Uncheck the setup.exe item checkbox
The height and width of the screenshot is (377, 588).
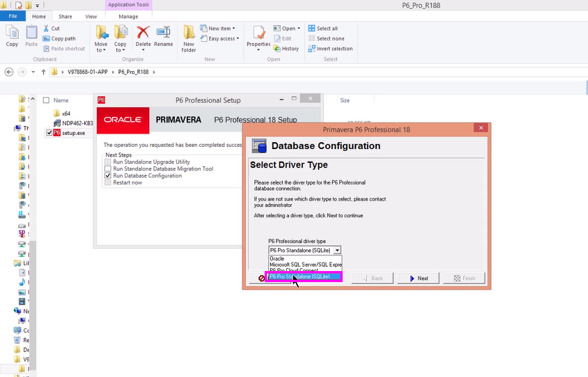[50, 133]
